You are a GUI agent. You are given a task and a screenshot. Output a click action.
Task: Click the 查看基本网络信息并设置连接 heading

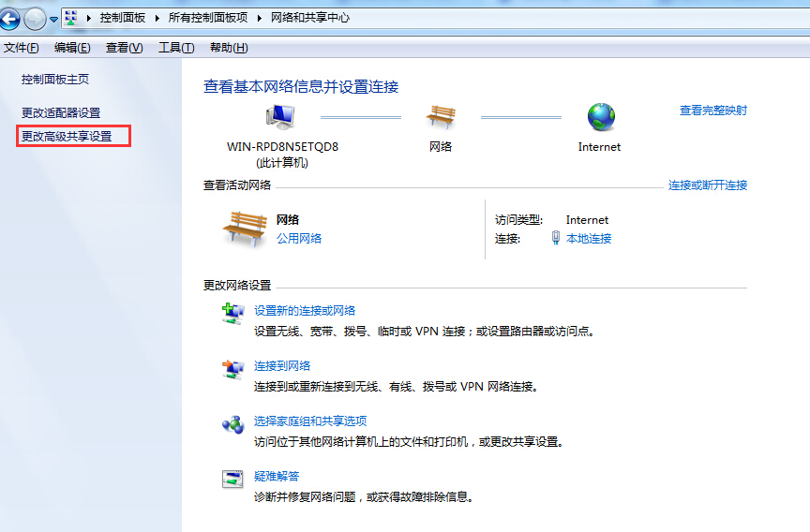click(301, 87)
